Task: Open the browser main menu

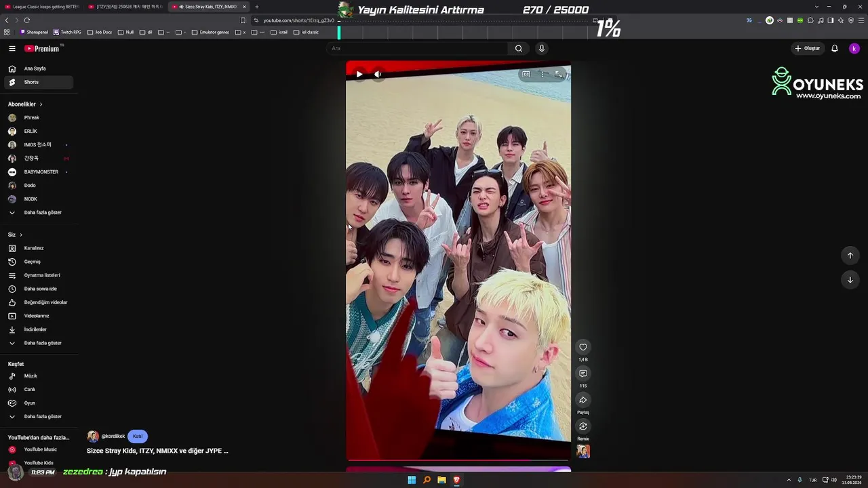Action: pos(861,20)
